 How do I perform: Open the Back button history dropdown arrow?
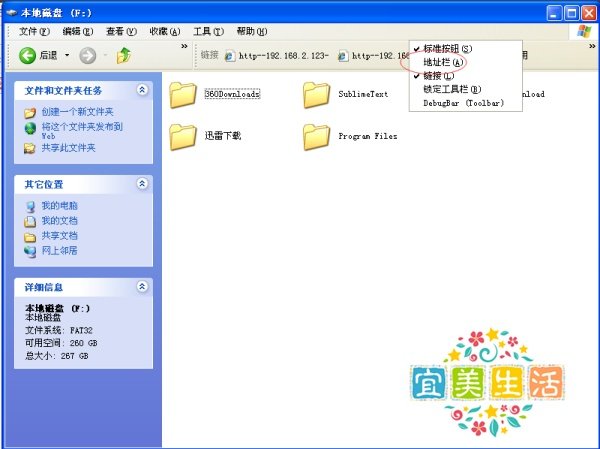coord(67,56)
